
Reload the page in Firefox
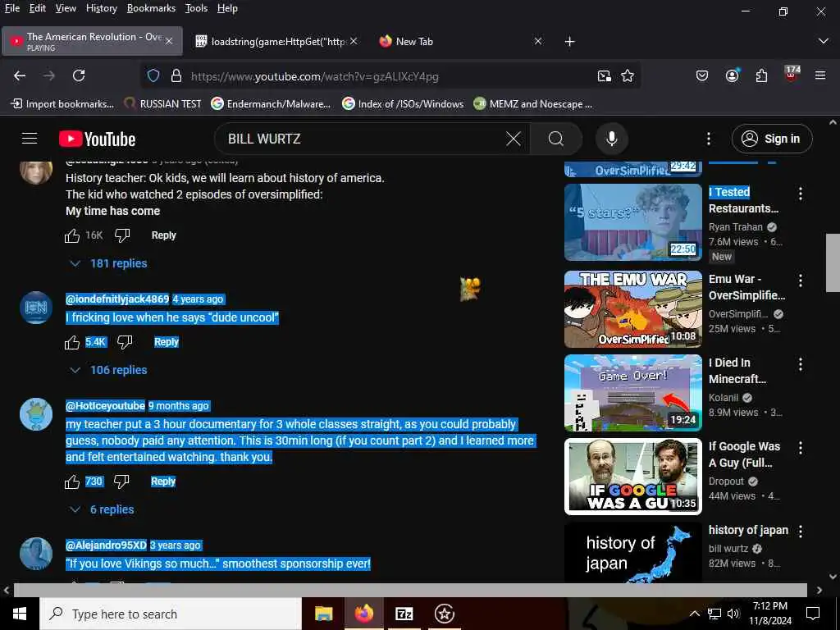click(79, 76)
